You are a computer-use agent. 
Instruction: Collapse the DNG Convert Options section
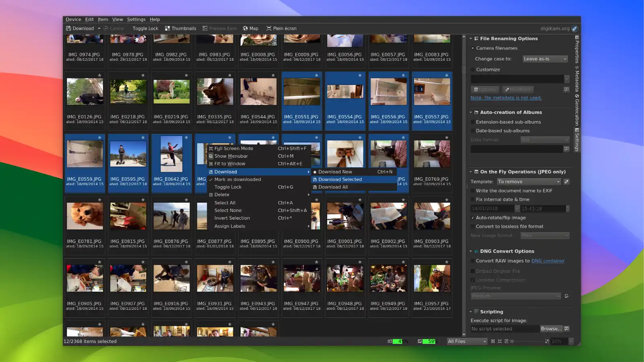471,251
